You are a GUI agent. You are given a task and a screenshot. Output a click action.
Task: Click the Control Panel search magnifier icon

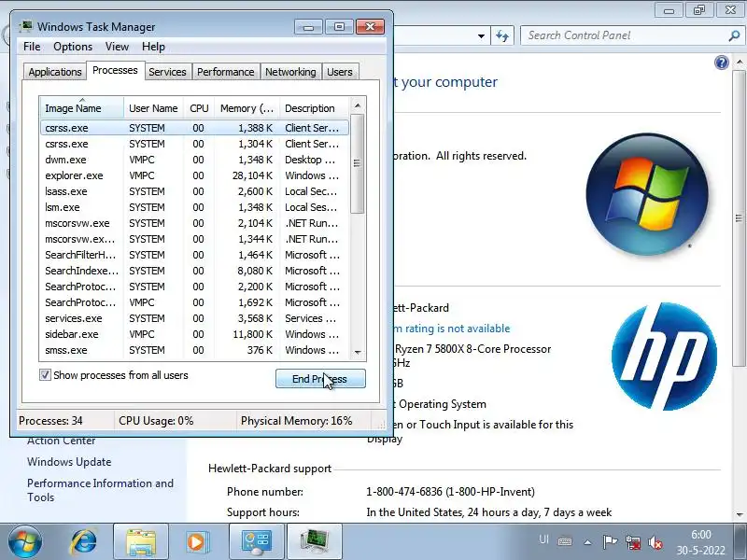(x=734, y=35)
